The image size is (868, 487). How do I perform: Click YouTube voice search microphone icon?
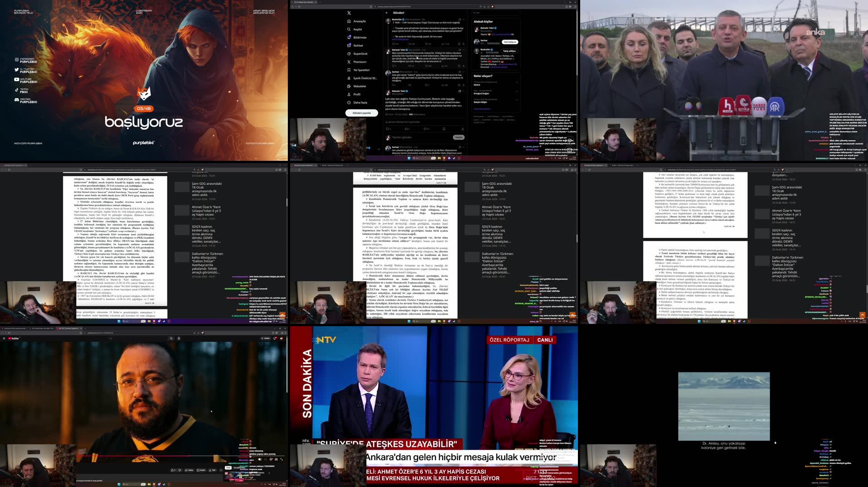pyautogui.click(x=179, y=338)
